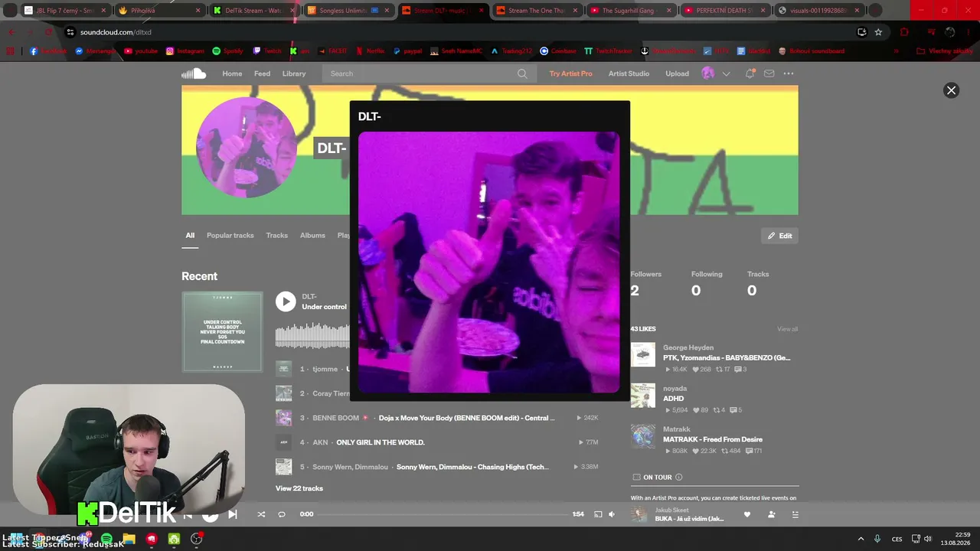
Task: Click the browser address bar soundcloud.com URL
Action: 116,32
